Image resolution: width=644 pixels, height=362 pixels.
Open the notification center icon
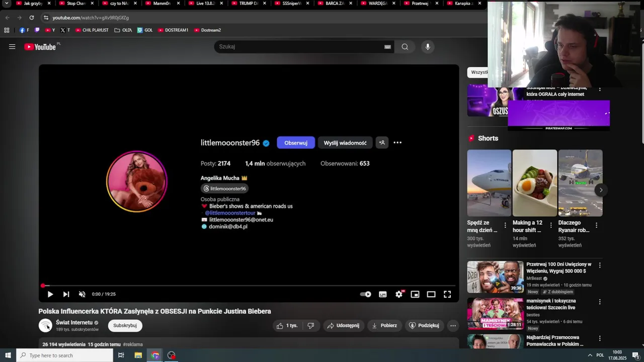[635, 355]
